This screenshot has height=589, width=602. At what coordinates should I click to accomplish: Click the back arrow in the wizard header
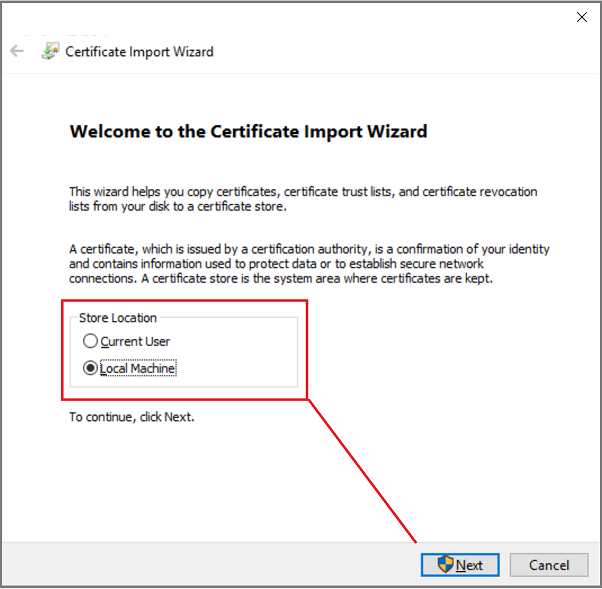coord(17,51)
